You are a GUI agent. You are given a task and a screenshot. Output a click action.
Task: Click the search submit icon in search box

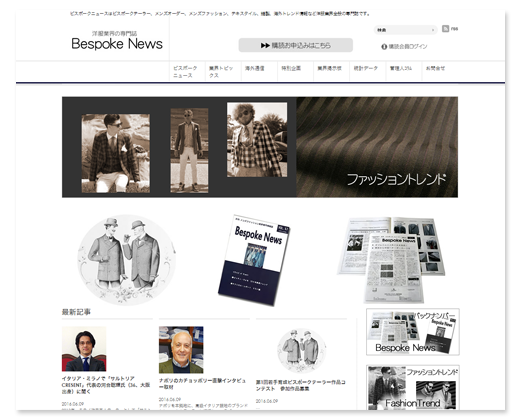click(433, 30)
